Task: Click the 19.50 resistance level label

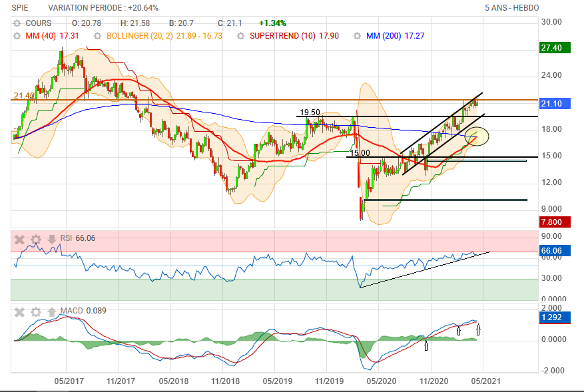Action: [310, 112]
